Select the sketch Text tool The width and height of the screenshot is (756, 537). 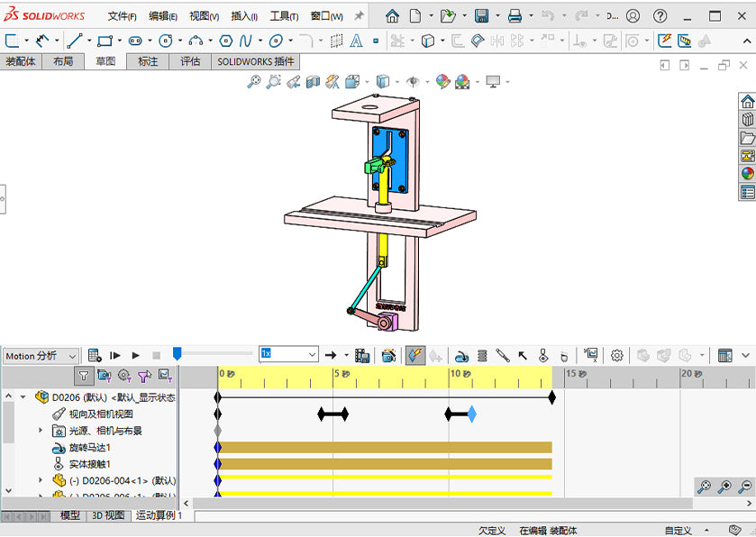click(x=356, y=41)
